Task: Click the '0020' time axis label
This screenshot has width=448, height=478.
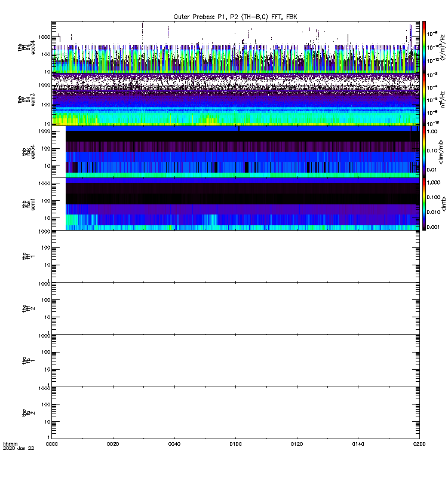Action: 113,444
